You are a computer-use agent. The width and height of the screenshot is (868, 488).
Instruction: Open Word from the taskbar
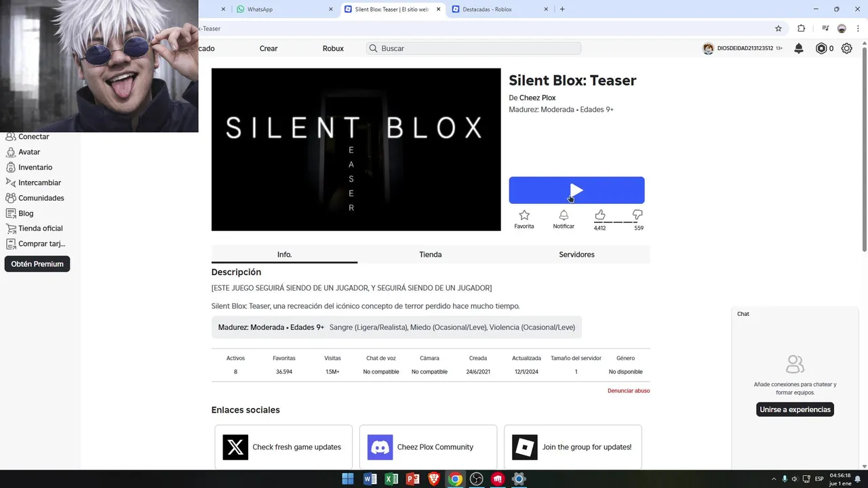[370, 479]
